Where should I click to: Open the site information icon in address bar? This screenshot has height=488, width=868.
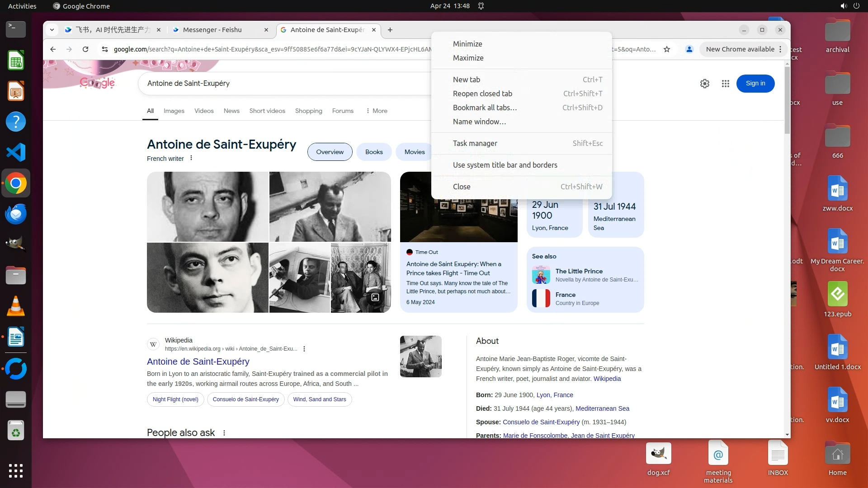point(104,49)
